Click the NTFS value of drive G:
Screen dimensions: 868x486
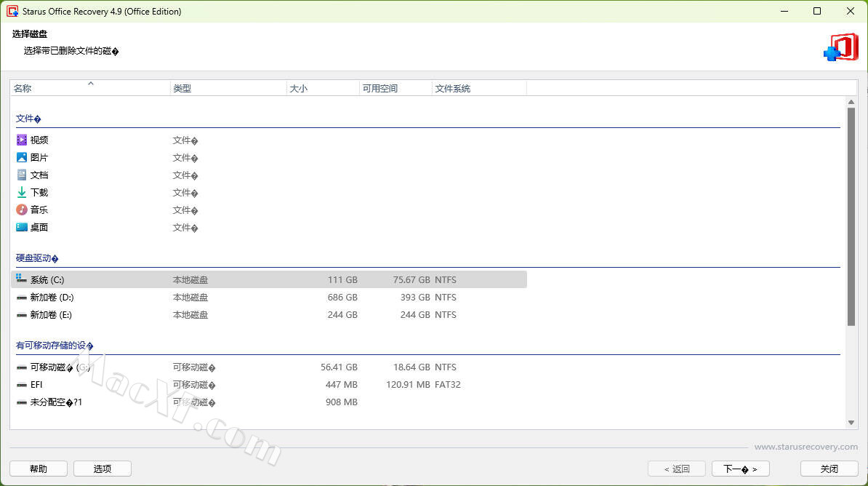pos(446,367)
